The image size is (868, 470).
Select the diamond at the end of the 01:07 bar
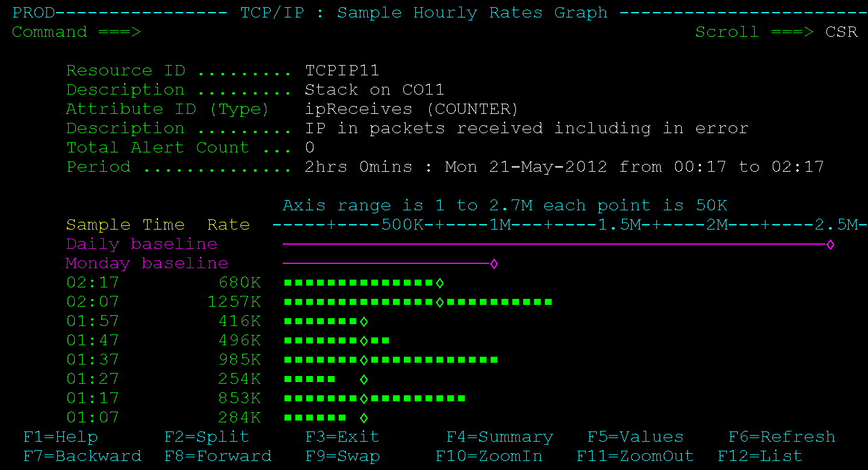pos(363,418)
